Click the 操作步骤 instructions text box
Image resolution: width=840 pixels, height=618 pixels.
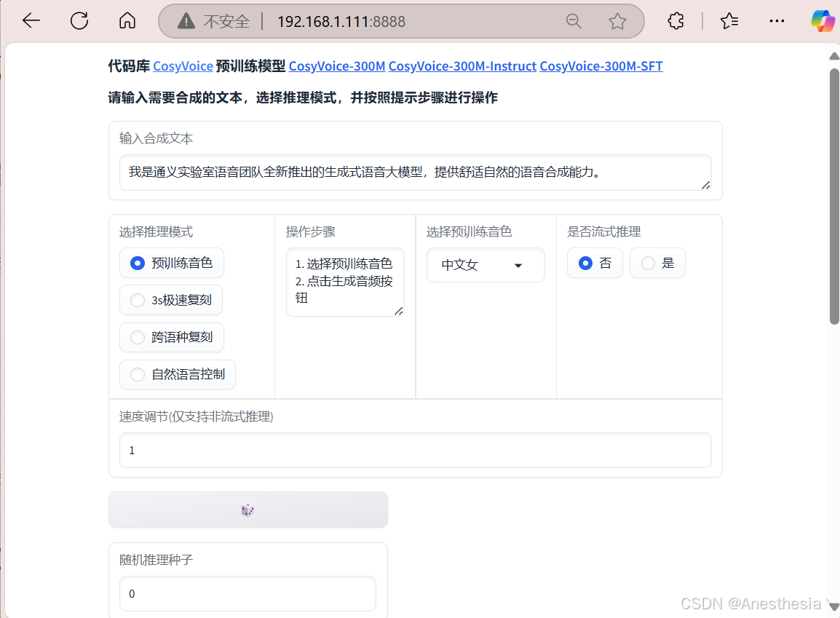tap(345, 282)
